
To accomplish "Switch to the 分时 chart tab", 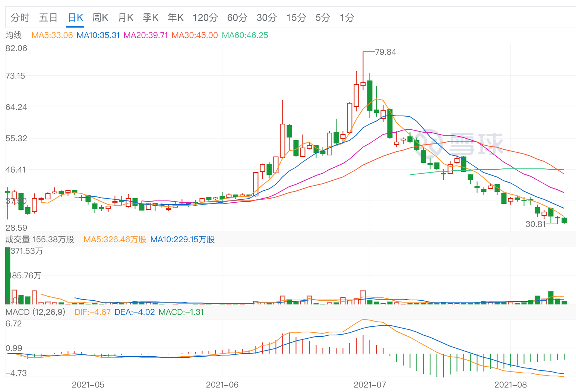I will tap(20, 18).
